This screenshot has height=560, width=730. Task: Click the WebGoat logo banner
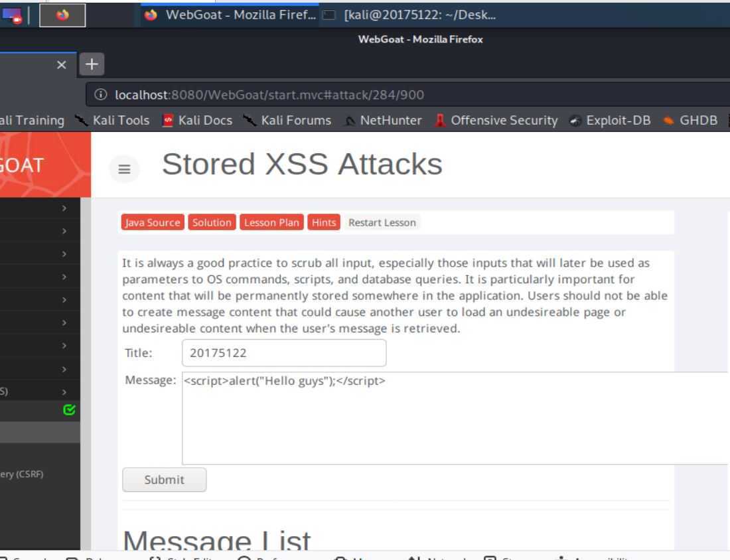[x=45, y=165]
